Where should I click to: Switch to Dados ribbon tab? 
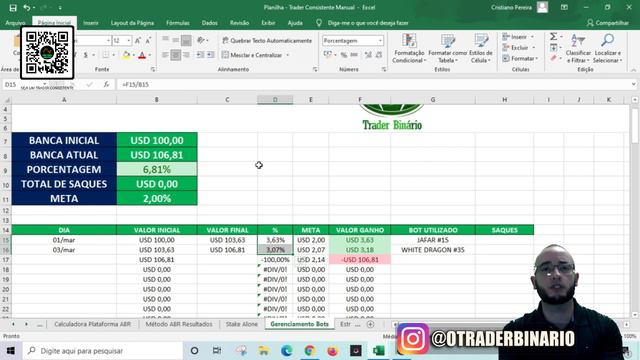(209, 23)
